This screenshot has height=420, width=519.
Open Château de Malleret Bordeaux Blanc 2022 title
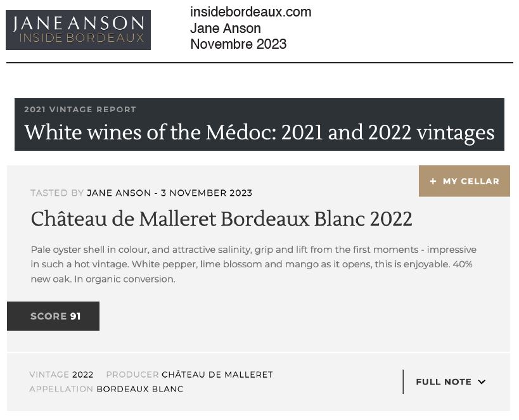(x=221, y=219)
